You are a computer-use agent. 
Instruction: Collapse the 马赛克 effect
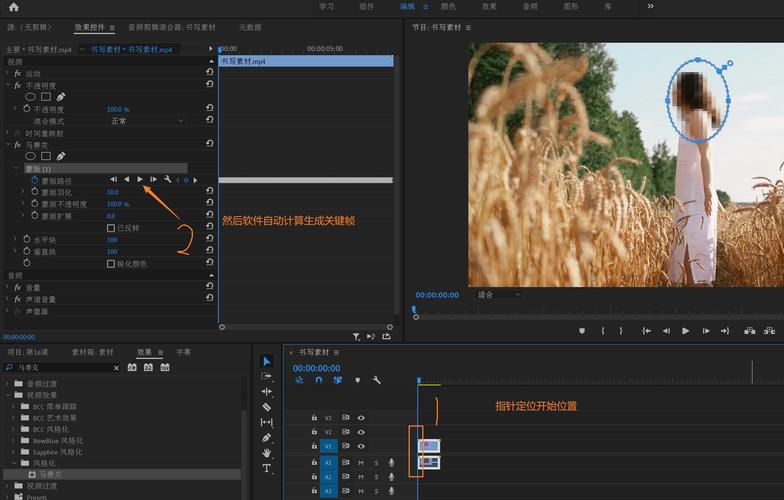[7, 144]
